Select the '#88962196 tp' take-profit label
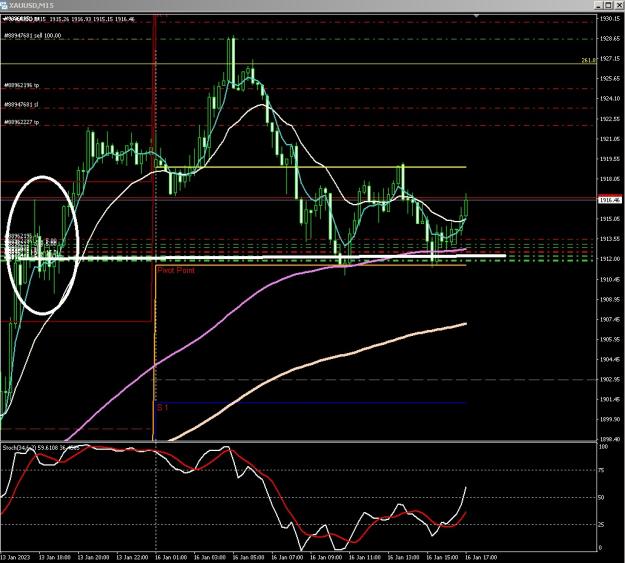625x563 pixels. [x=22, y=85]
